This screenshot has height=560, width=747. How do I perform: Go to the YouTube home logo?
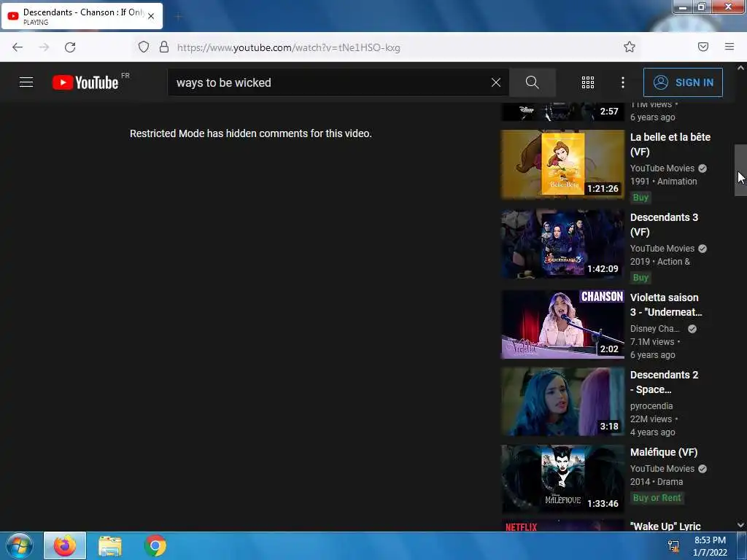point(85,82)
